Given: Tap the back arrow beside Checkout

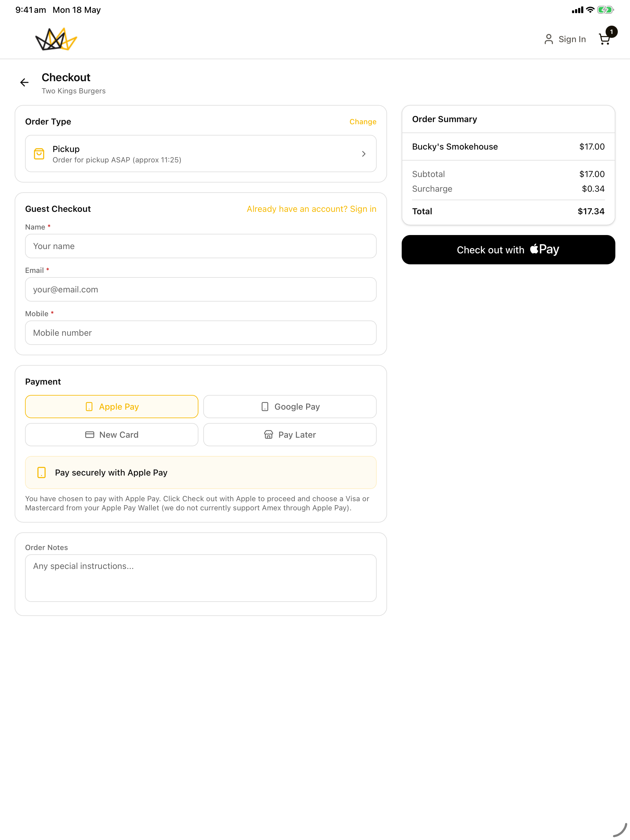Looking at the screenshot, I should point(24,82).
